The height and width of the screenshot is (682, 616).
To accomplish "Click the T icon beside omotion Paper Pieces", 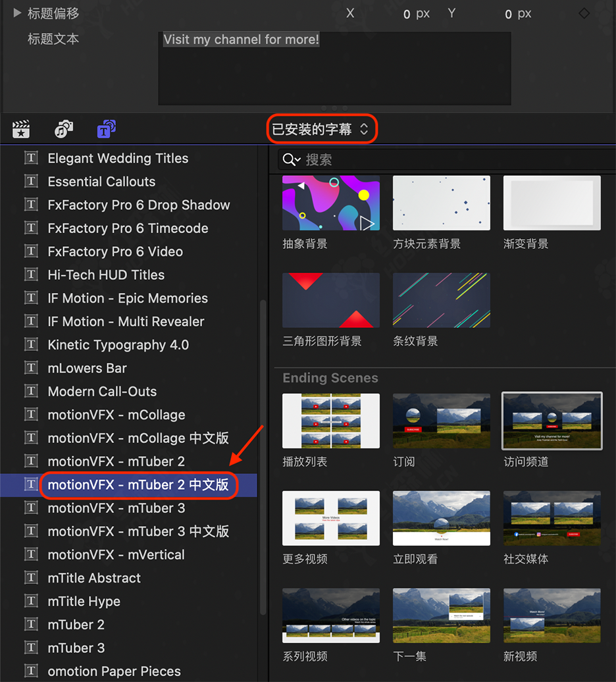I will pos(31,671).
